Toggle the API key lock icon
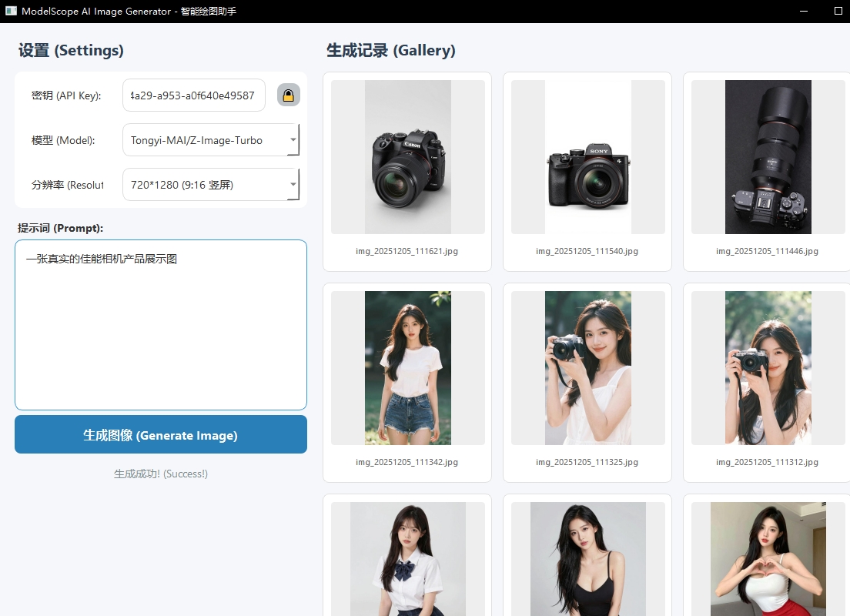The height and width of the screenshot is (616, 850). 288,95
